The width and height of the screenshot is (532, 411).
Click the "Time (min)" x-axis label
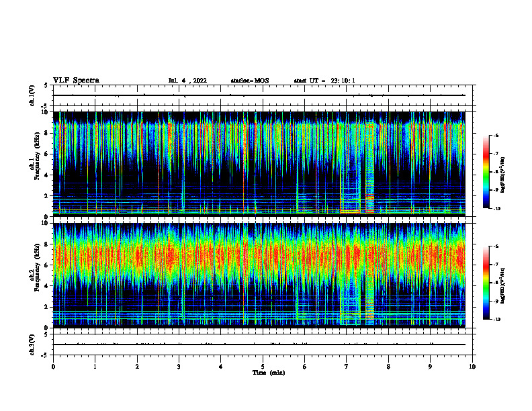(269, 373)
